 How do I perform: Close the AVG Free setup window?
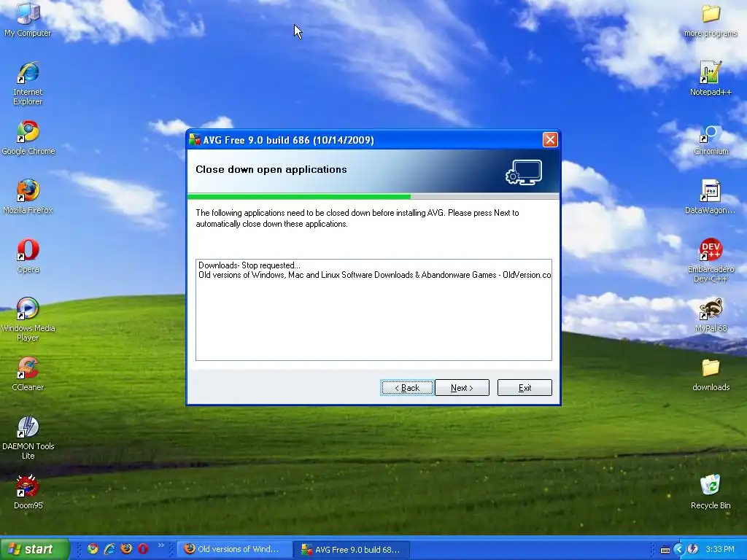point(550,139)
